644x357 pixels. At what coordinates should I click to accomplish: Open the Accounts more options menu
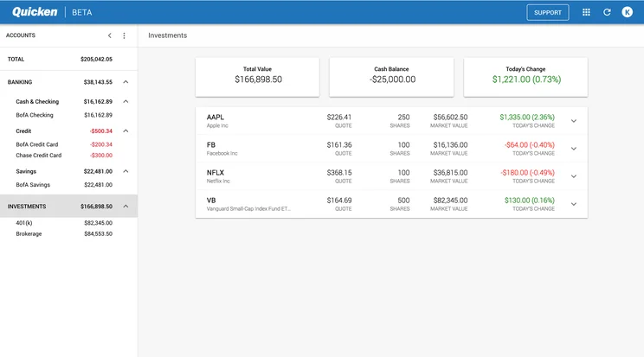tap(124, 35)
